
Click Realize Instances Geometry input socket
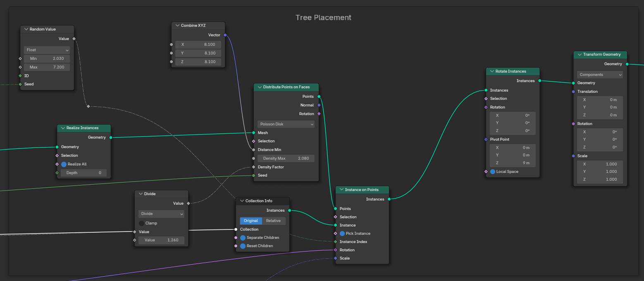tap(57, 147)
